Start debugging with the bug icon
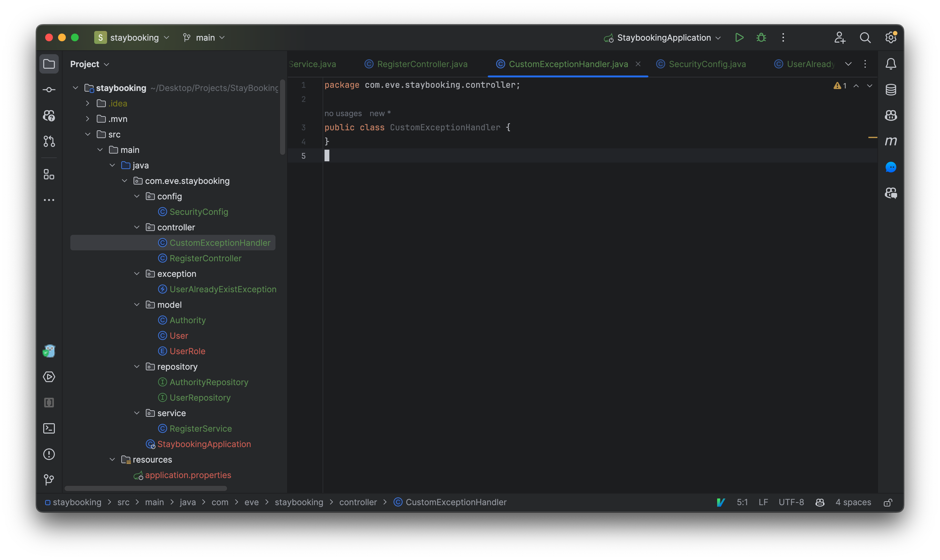940x560 pixels. pyautogui.click(x=761, y=37)
